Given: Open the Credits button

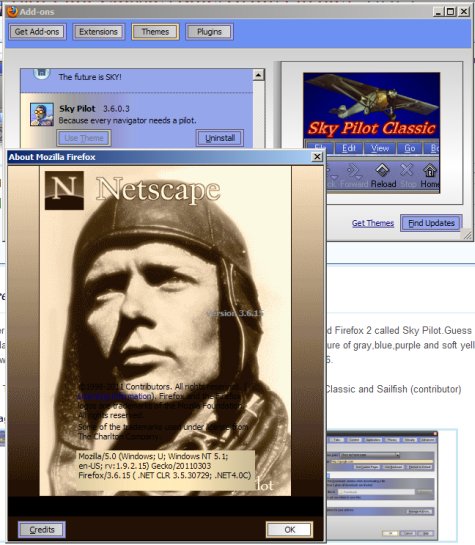Looking at the screenshot, I should point(42,530).
